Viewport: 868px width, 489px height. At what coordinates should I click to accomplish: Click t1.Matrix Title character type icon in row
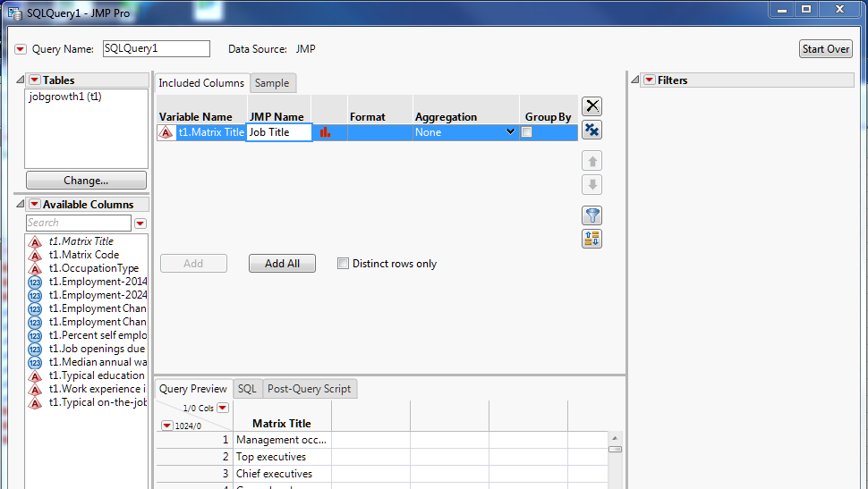[166, 132]
